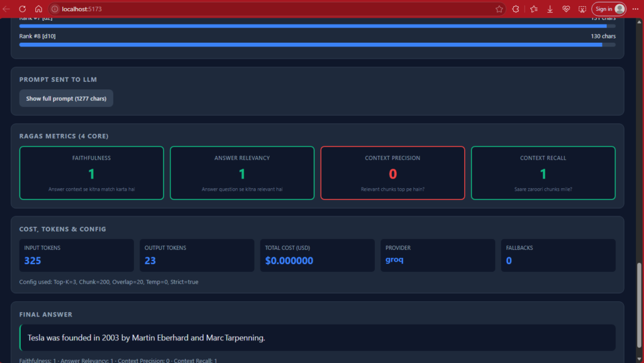The height and width of the screenshot is (363, 644).
Task: Go back using the browser back arrow
Action: 6,9
